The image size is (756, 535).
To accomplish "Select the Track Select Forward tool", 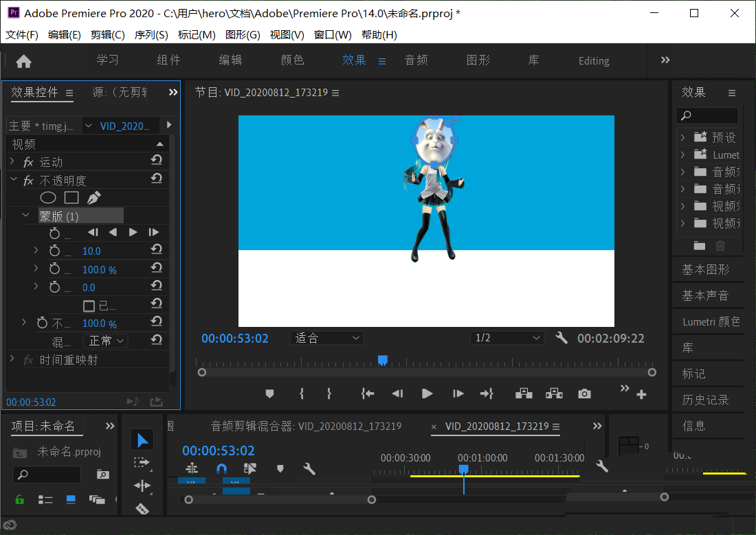I will tap(142, 462).
